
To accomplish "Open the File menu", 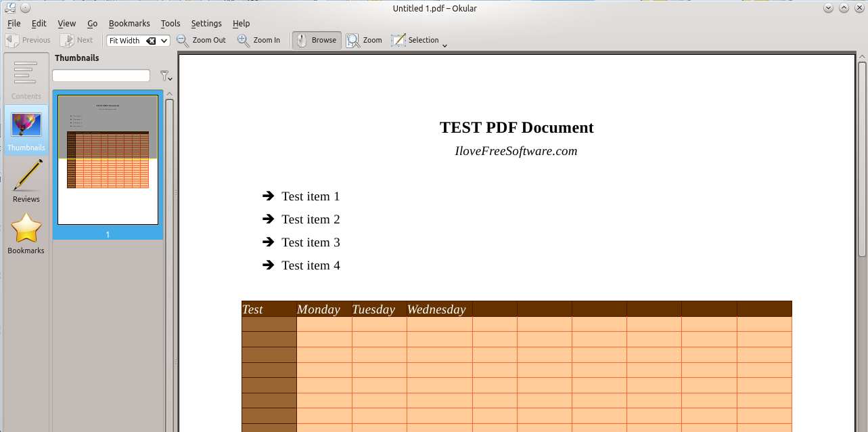I will (x=14, y=23).
